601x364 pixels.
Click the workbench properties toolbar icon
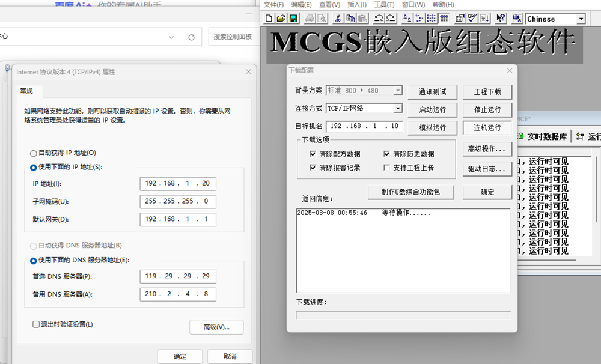click(460, 19)
